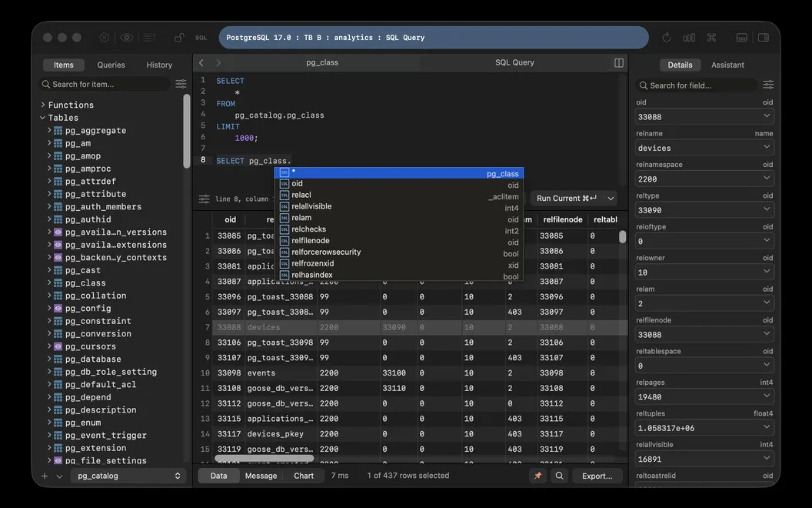Open the bar chart toolbar icon
Image resolution: width=812 pixels, height=508 pixels.
click(689, 37)
